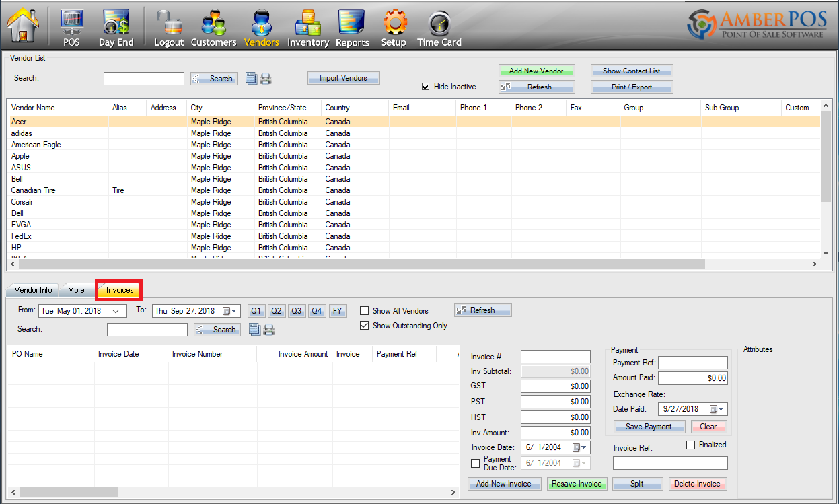Switch to the More... tab

(x=77, y=290)
